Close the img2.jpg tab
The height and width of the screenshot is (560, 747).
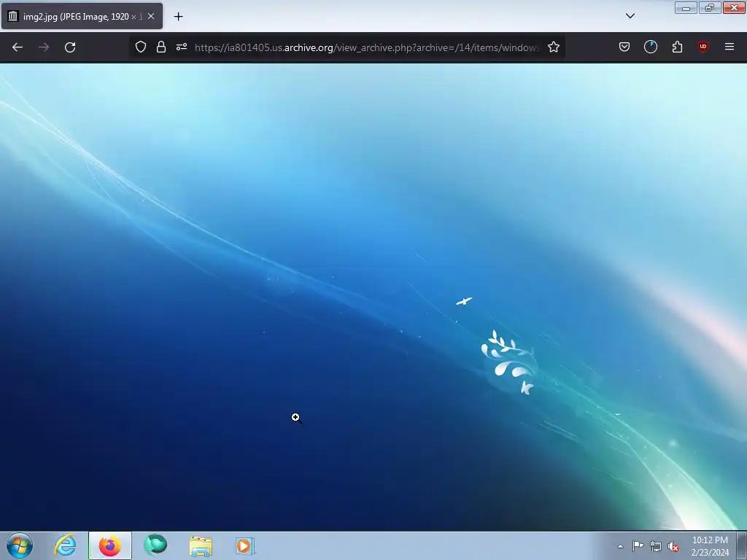tap(151, 16)
